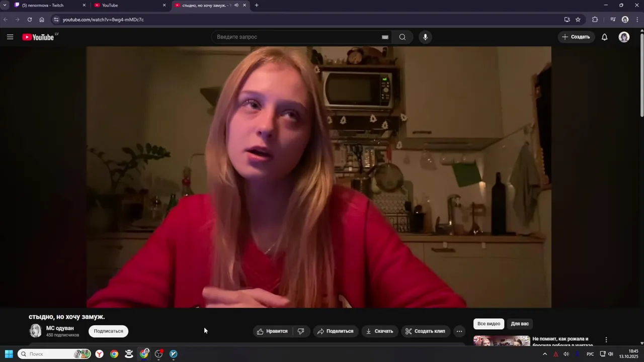Open browser extensions puzzle icon
Viewport: 644px width, 362px height.
click(595, 20)
